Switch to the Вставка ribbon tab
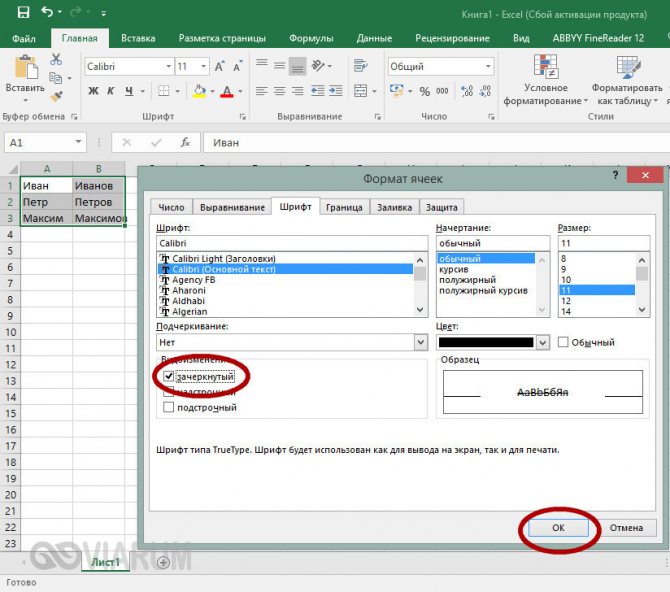This screenshot has width=670, height=592. tap(138, 38)
